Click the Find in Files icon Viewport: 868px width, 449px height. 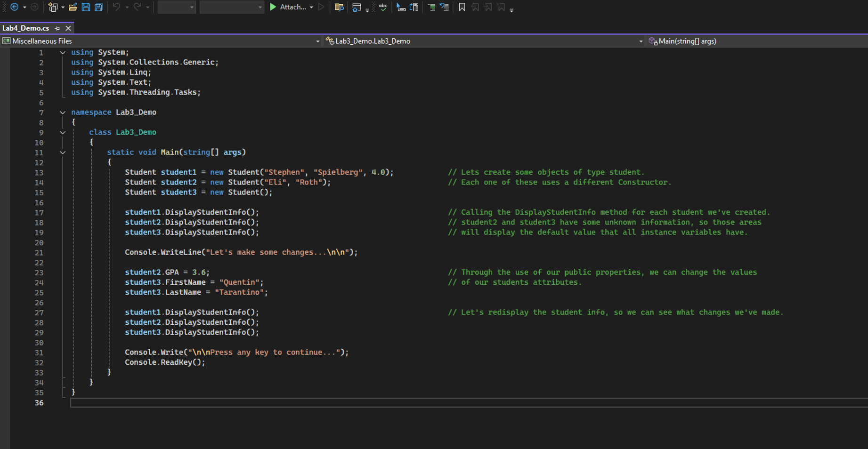(339, 7)
